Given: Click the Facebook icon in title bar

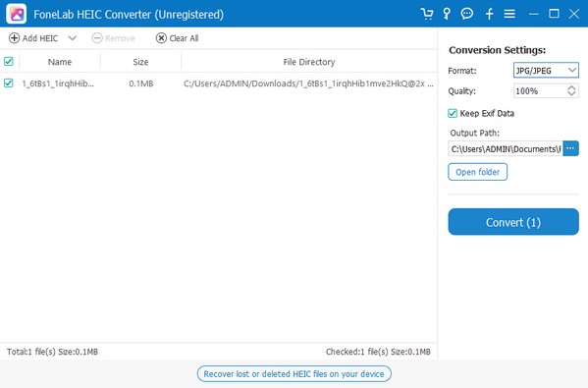Looking at the screenshot, I should coord(489,14).
